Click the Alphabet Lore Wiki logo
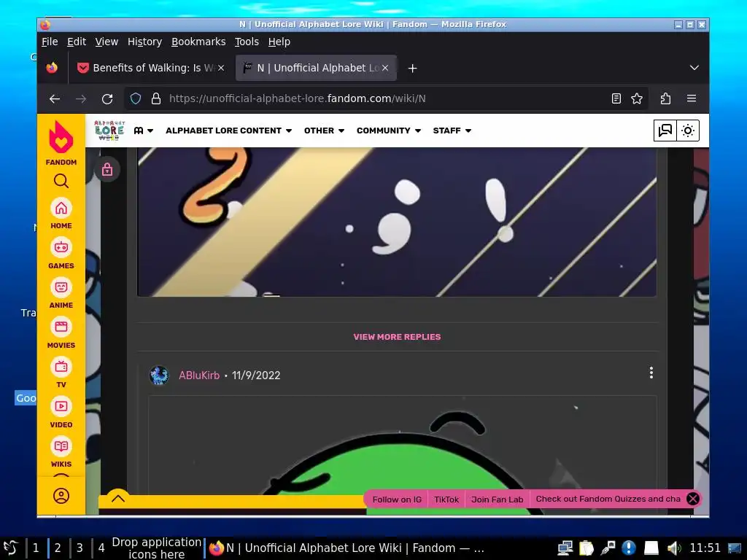Image resolution: width=747 pixels, height=560 pixels. (109, 131)
